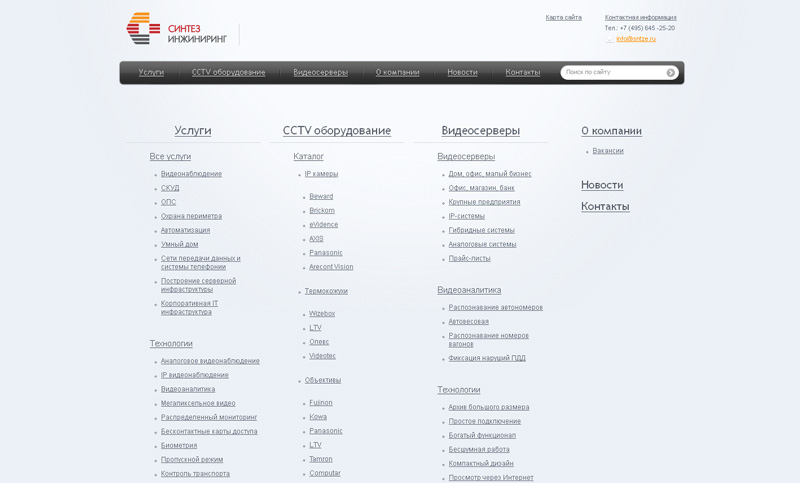Open the Tamron brand link
Screen dimensions: 800x483
(320, 459)
